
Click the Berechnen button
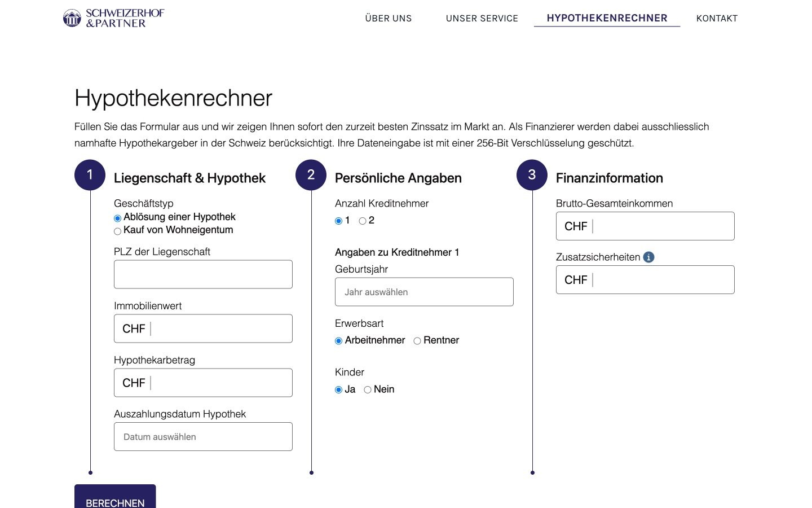(115, 497)
